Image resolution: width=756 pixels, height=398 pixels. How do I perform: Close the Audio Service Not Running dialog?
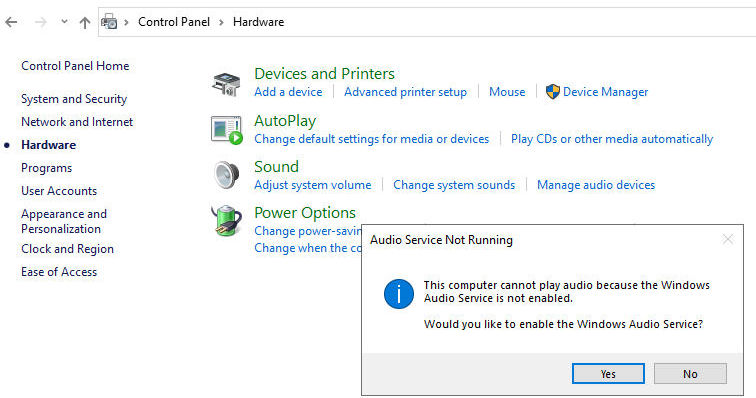[728, 239]
